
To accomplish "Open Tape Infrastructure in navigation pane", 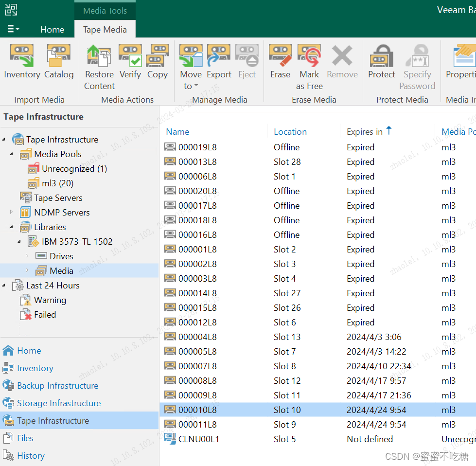I will click(79, 420).
